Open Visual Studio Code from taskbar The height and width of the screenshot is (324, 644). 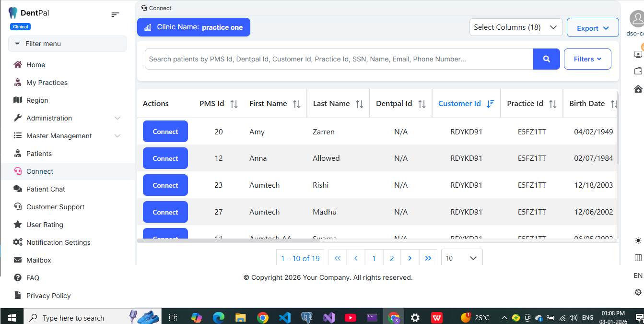tap(284, 318)
